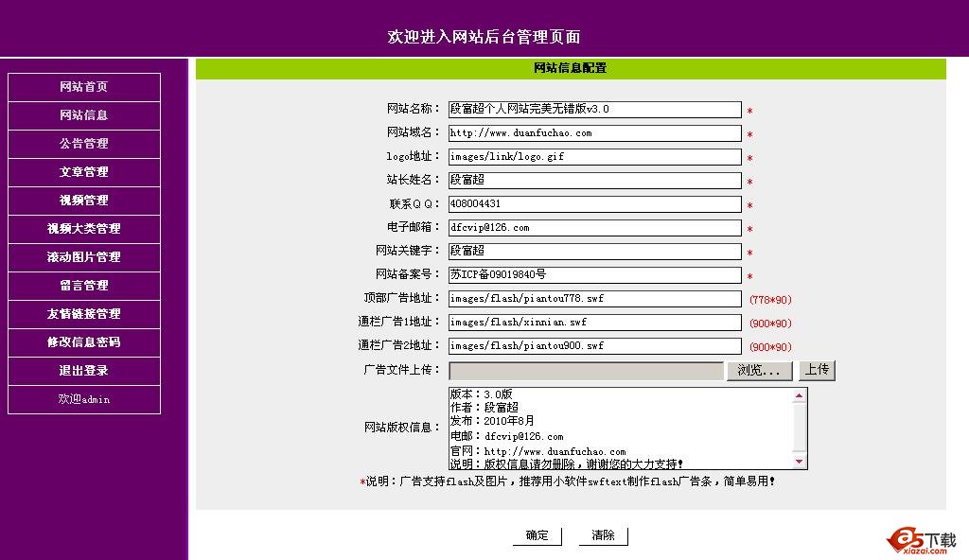Focus the 站长姓名 field
Viewport: 969px width, 560px height.
point(594,181)
